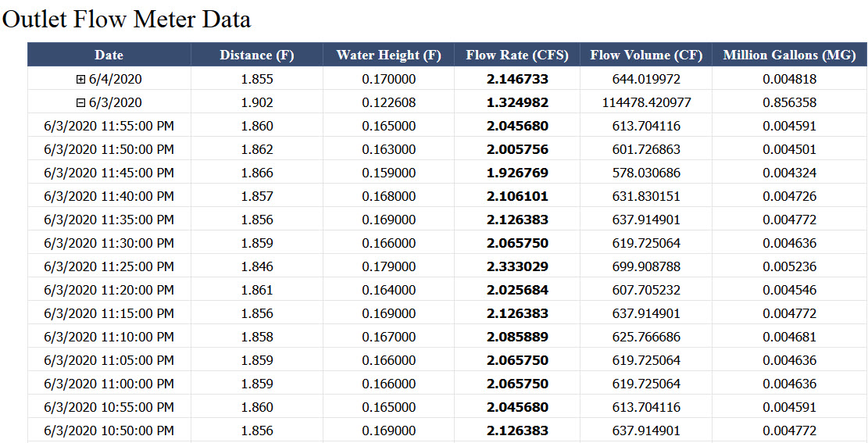Click the Flow Volume (CF) header
868x443 pixels.
[x=645, y=55]
